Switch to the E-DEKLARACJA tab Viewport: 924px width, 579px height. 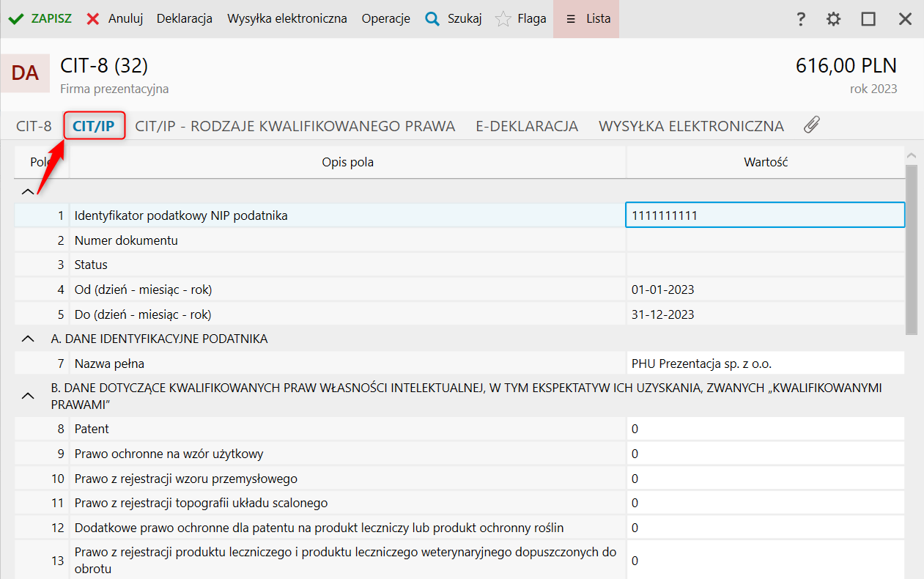[x=527, y=126]
